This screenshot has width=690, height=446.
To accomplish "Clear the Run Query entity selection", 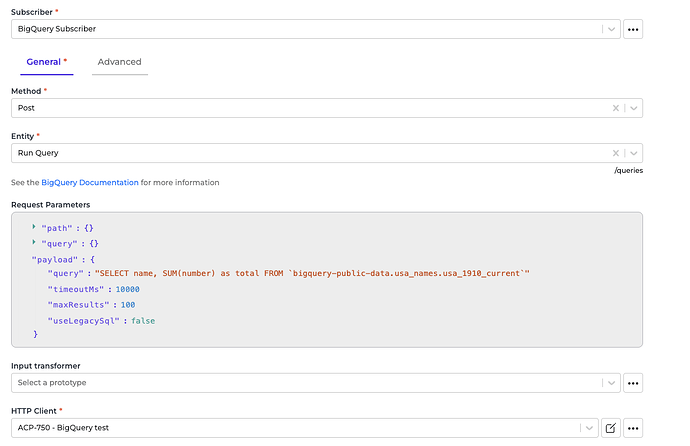I will [618, 153].
